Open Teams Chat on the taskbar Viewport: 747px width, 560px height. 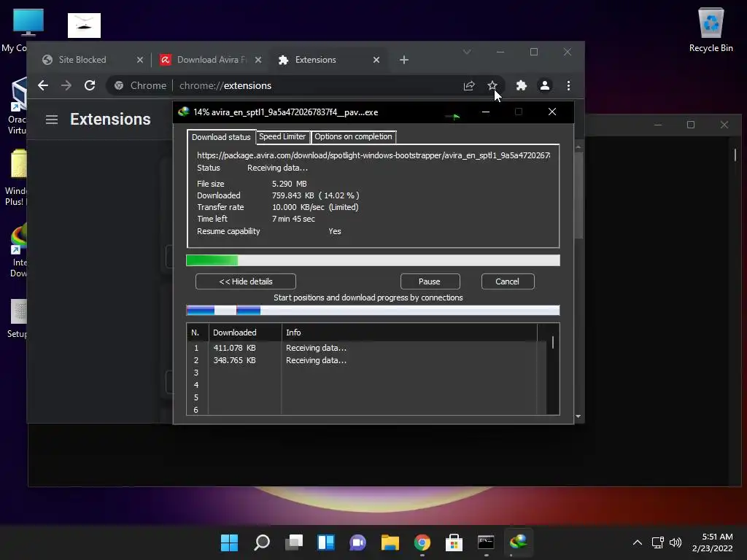tap(357, 542)
